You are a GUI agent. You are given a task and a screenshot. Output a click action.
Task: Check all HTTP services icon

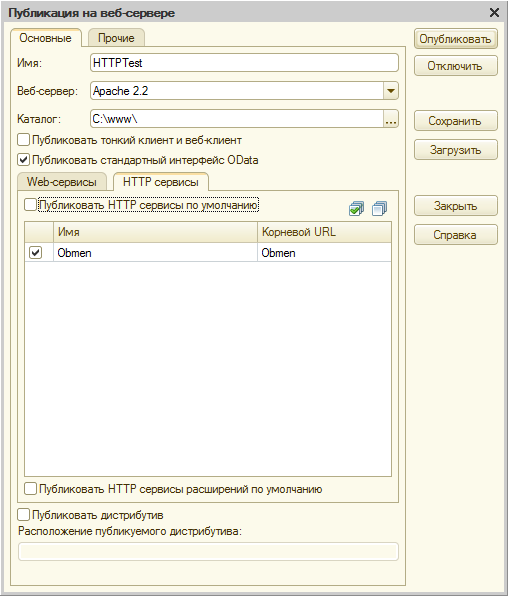356,208
